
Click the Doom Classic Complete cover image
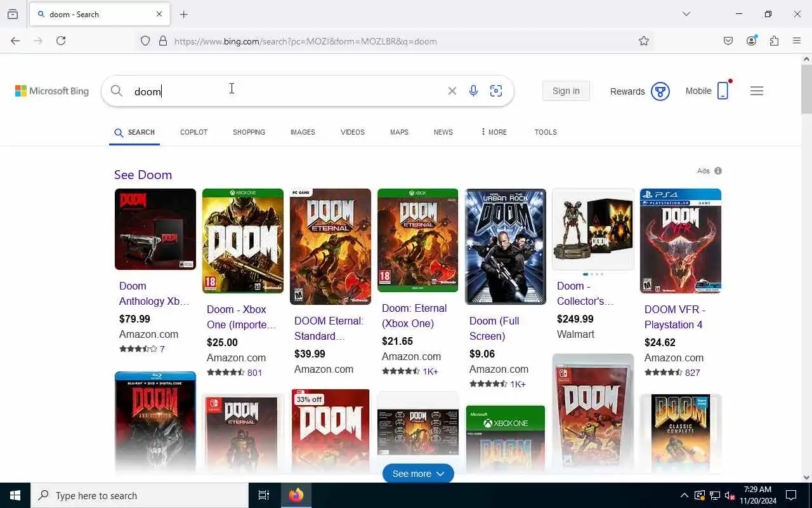[x=681, y=433]
